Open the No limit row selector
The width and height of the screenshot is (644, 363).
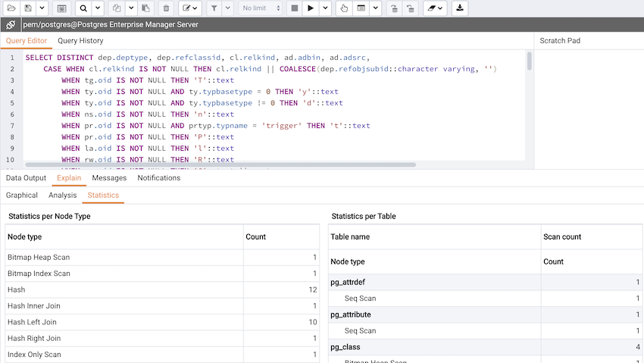261,8
